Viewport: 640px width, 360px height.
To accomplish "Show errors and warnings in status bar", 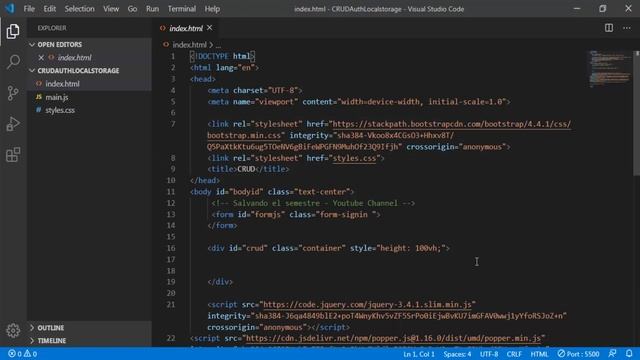I will pyautogui.click(x=22, y=353).
